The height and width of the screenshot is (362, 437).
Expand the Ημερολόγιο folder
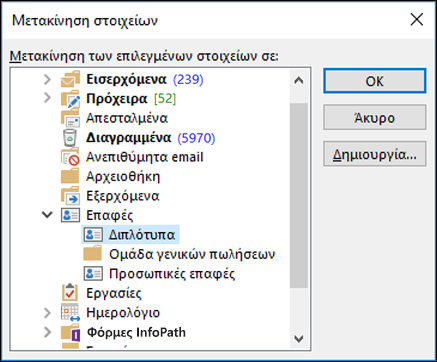click(47, 313)
